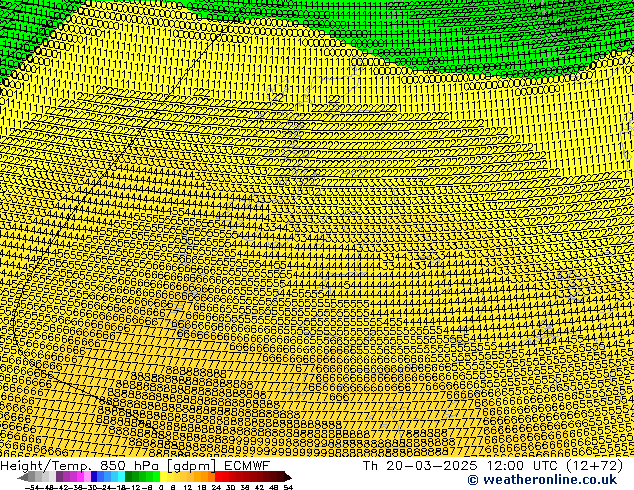The height and width of the screenshot is (490, 634).
Task: Click the ECMWF model label
Action: tap(247, 466)
